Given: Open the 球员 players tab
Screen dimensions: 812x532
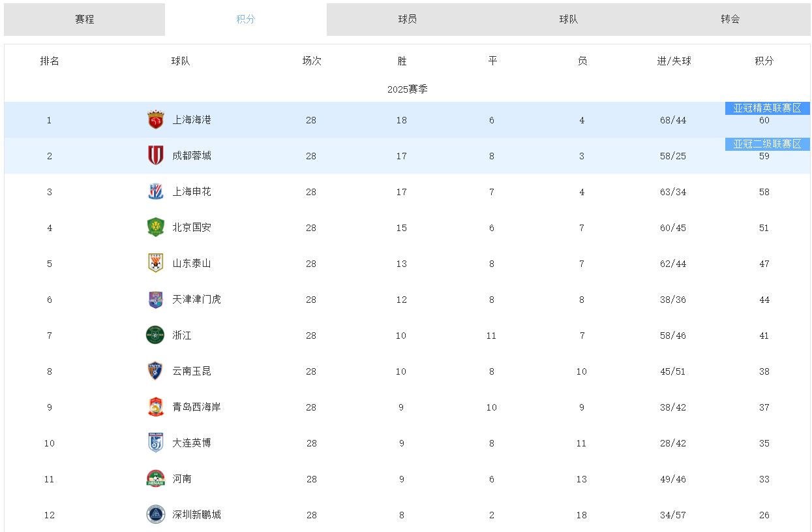Looking at the screenshot, I should point(408,20).
